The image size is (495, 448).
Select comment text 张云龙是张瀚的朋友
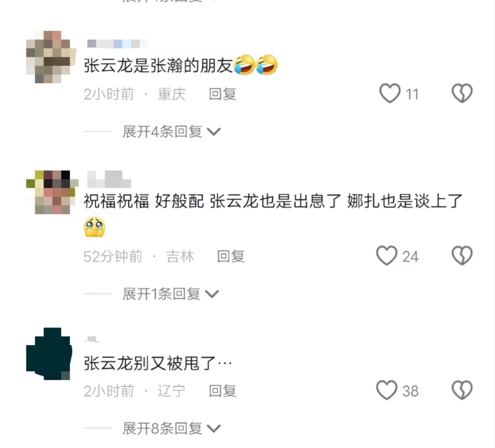[x=158, y=65]
